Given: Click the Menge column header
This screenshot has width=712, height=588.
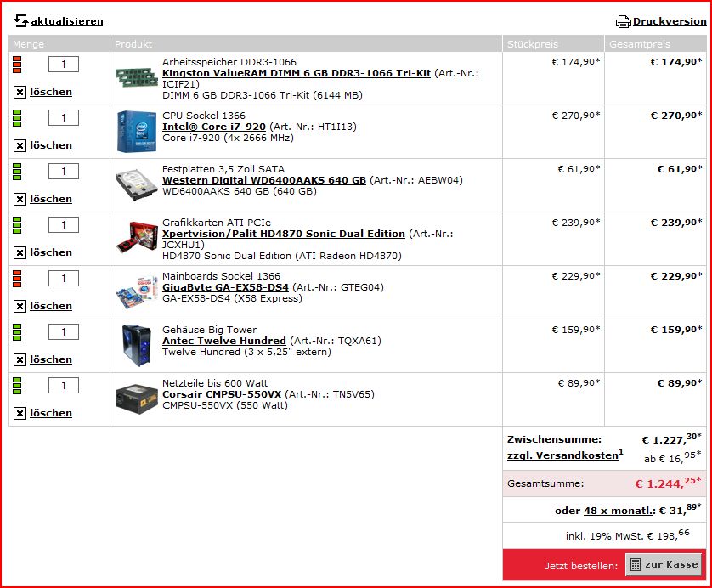Looking at the screenshot, I should click(59, 44).
